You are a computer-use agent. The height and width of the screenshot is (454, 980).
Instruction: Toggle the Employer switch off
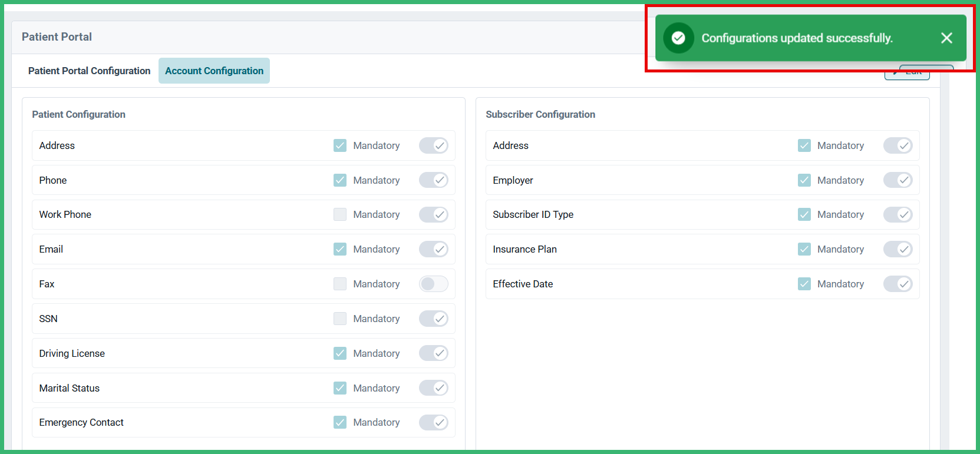pyautogui.click(x=897, y=180)
